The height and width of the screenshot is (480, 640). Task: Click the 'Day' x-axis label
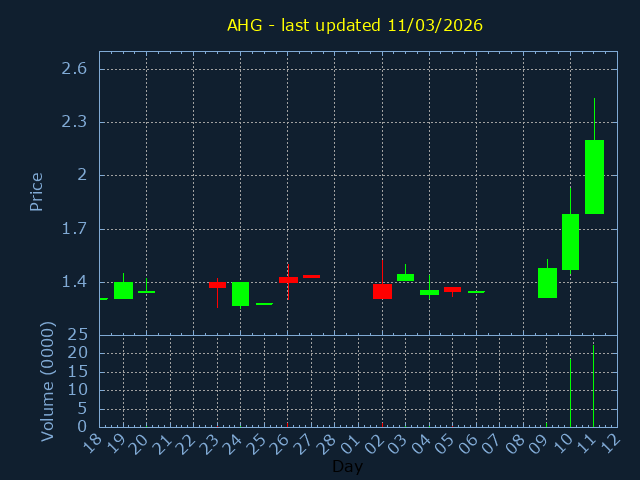(347, 467)
